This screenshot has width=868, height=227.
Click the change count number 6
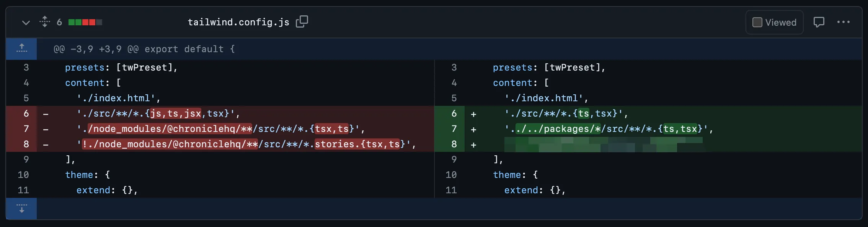[59, 22]
